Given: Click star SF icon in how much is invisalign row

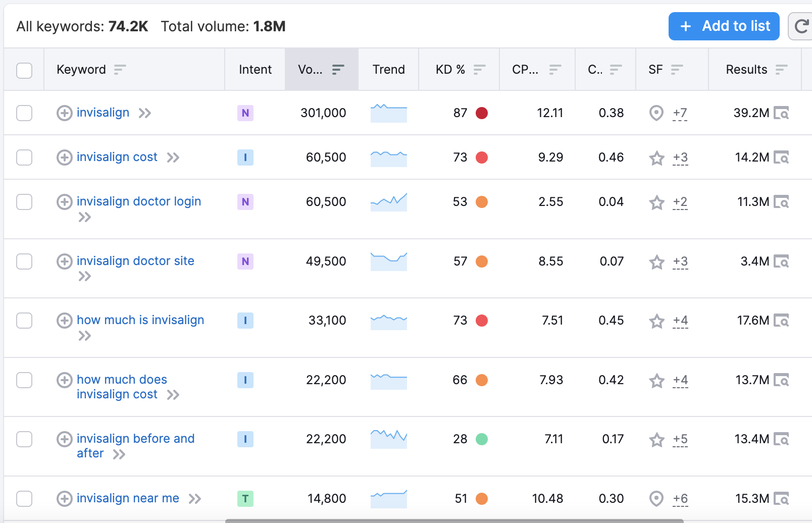Looking at the screenshot, I should coord(656,321).
